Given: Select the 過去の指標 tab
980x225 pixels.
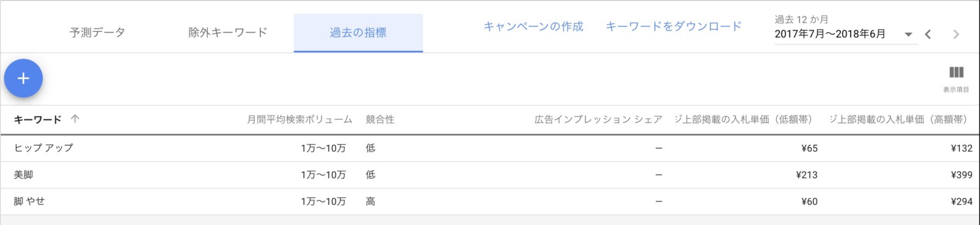Looking at the screenshot, I should (x=358, y=32).
